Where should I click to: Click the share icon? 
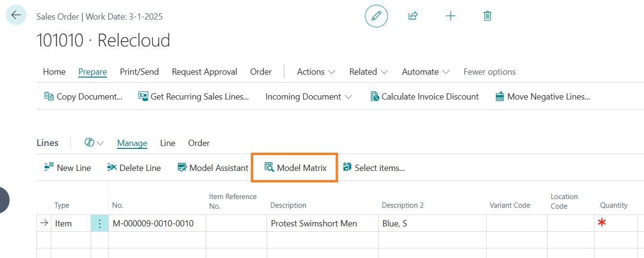(x=413, y=16)
